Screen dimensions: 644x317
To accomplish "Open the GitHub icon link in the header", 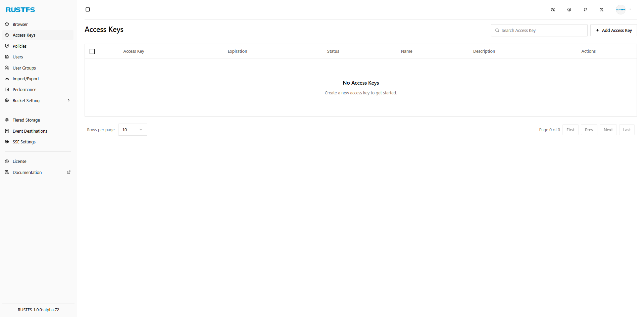I will click(x=585, y=9).
